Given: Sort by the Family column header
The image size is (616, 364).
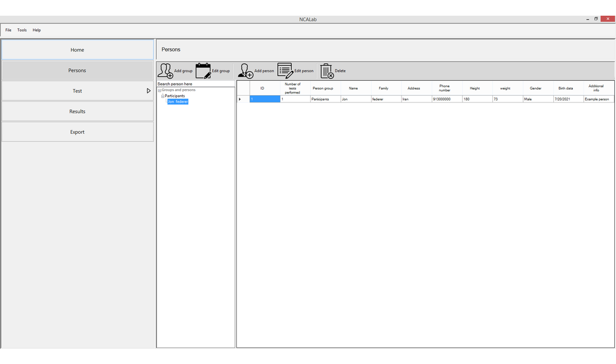Looking at the screenshot, I should point(384,88).
